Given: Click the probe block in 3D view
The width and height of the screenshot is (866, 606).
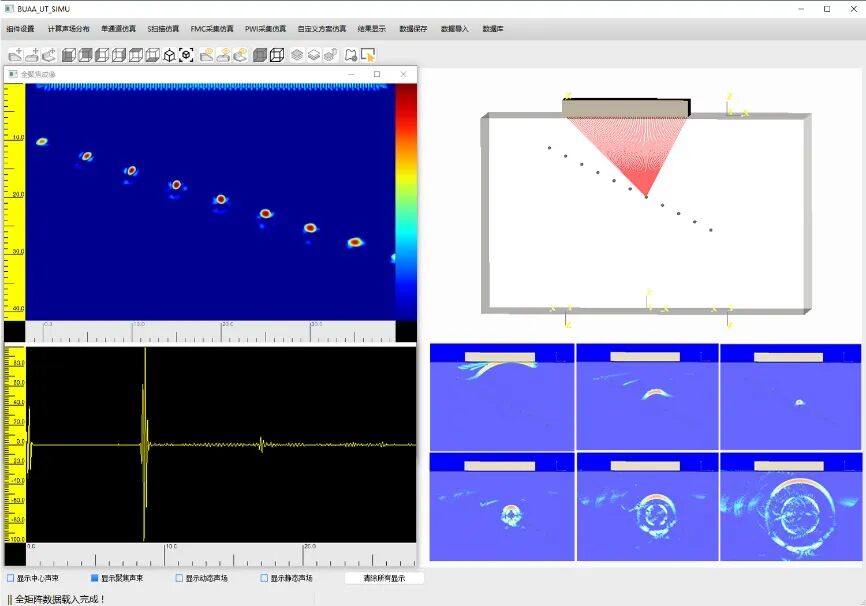Looking at the screenshot, I should pyautogui.click(x=626, y=108).
